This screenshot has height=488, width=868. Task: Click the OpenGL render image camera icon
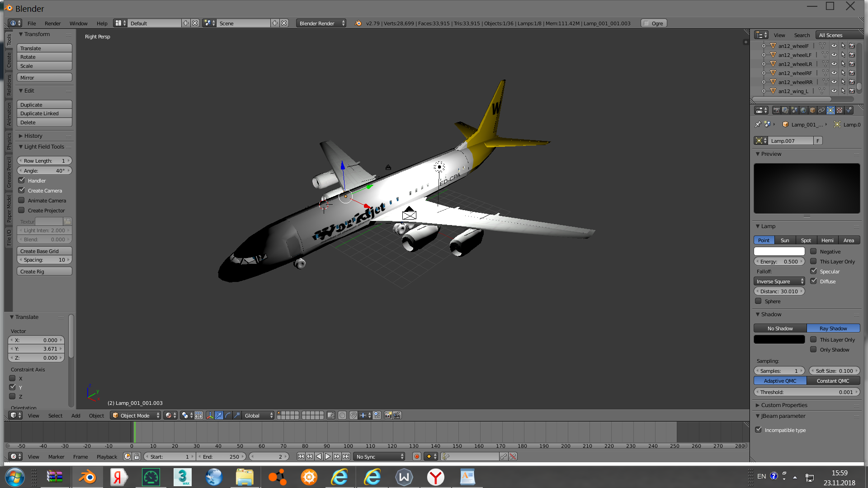[x=388, y=415]
